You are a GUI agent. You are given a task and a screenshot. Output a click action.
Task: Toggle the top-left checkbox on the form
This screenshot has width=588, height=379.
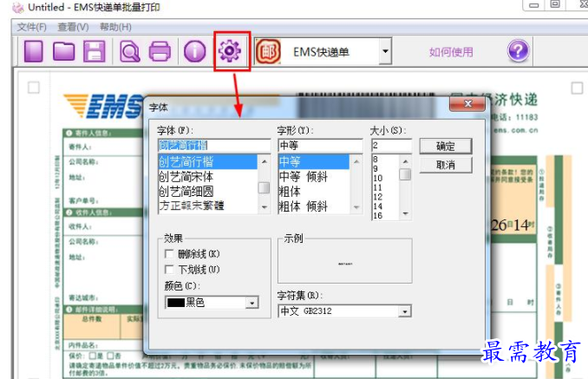[34, 88]
